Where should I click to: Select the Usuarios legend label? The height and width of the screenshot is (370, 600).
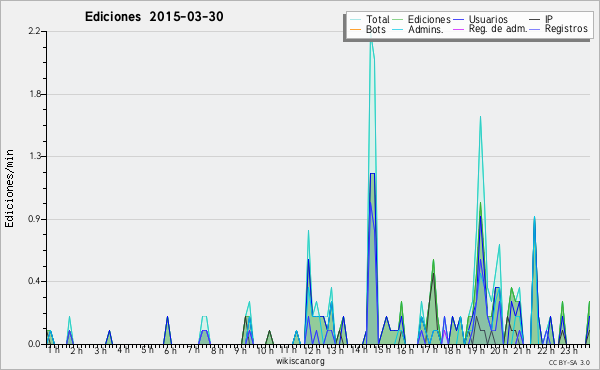pos(488,19)
